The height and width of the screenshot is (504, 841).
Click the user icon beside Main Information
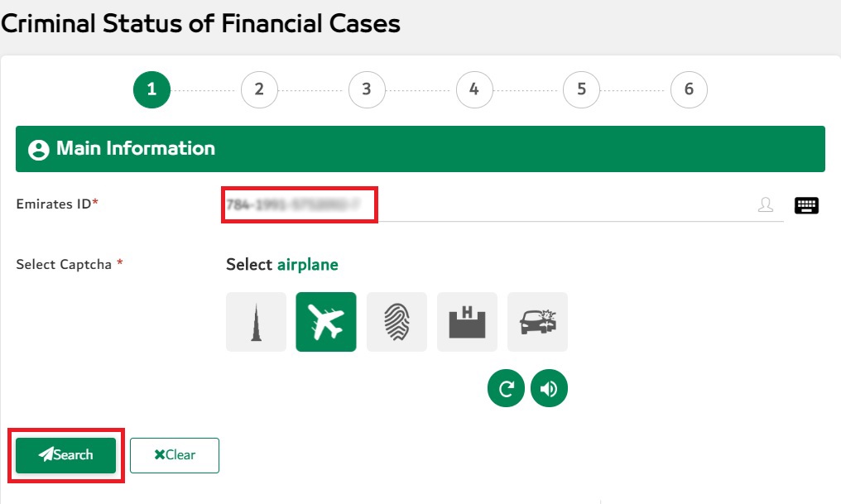38,150
